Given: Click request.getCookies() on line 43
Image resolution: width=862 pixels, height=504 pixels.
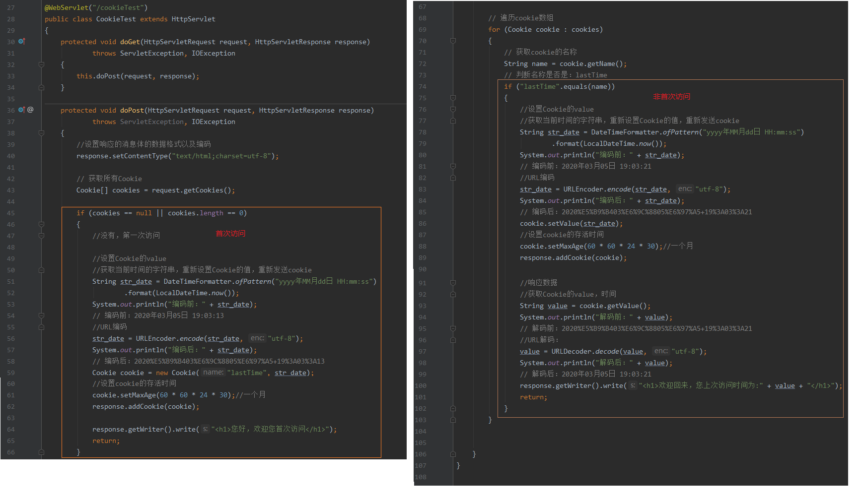Looking at the screenshot, I should [x=192, y=190].
